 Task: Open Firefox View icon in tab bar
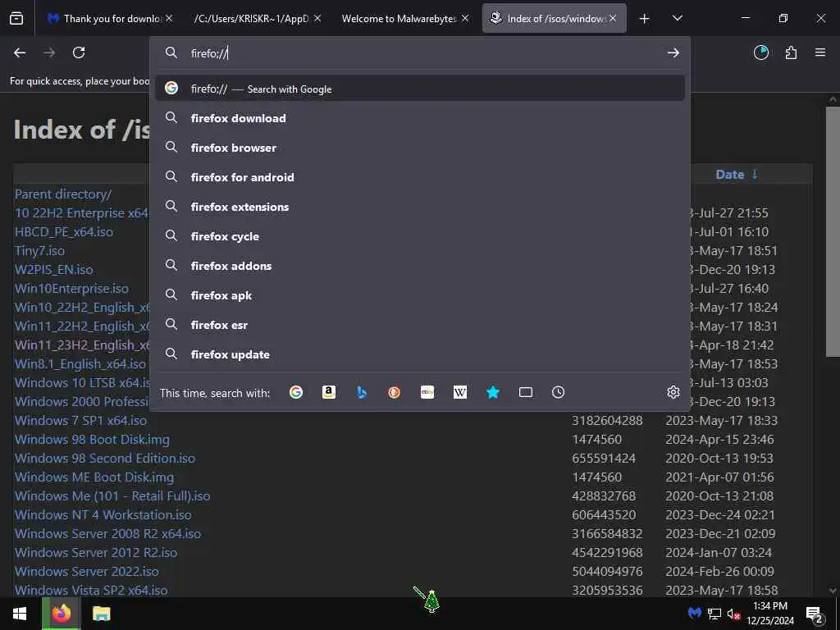[x=16, y=18]
